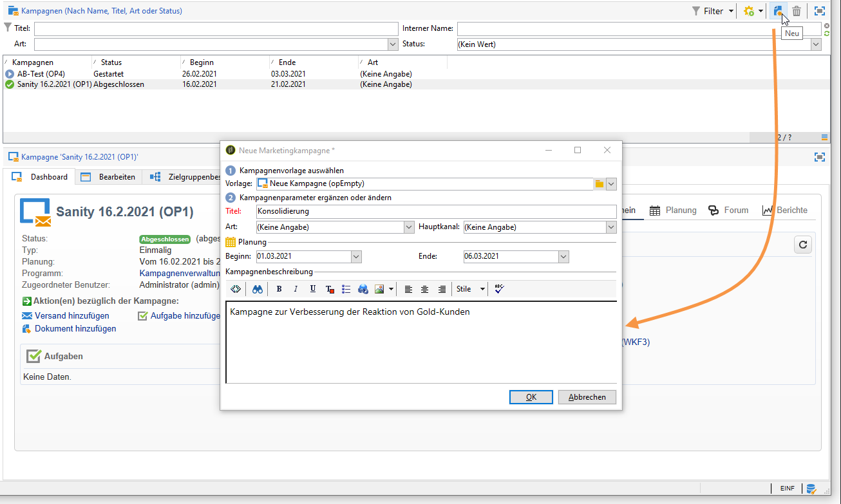Insert a hyperlink with the globe icon
The height and width of the screenshot is (504, 841).
[x=363, y=289]
